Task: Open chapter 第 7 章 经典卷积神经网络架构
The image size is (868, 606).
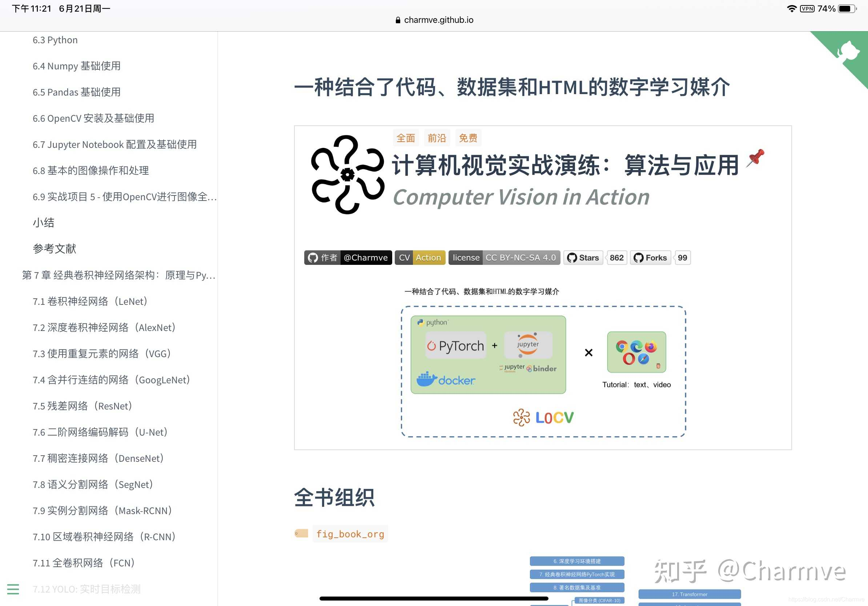Action: coord(119,275)
